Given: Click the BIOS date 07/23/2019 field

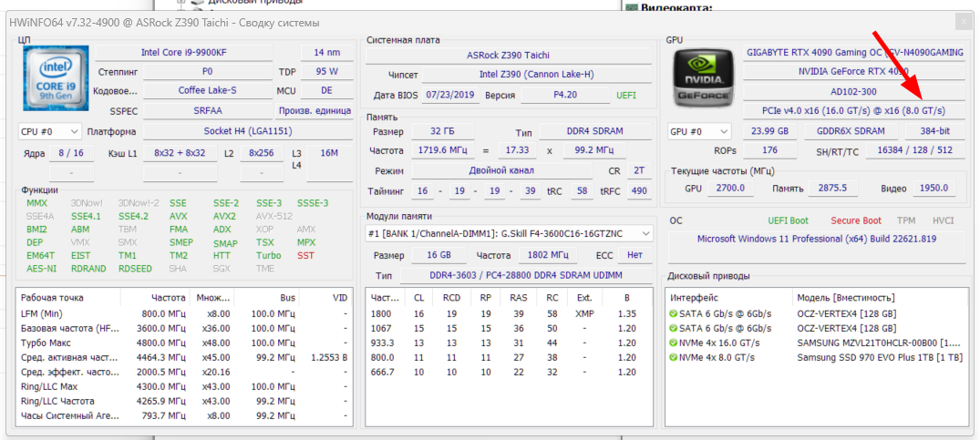Looking at the screenshot, I should 452,95.
